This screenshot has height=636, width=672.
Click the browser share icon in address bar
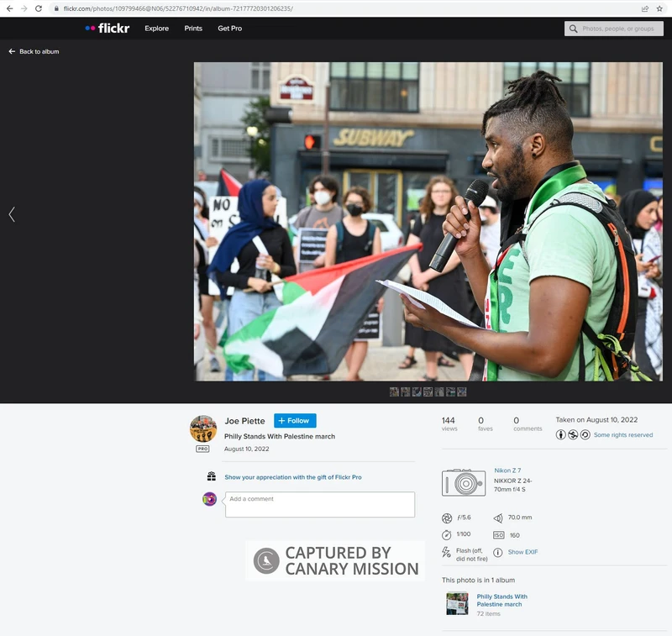[644, 8]
